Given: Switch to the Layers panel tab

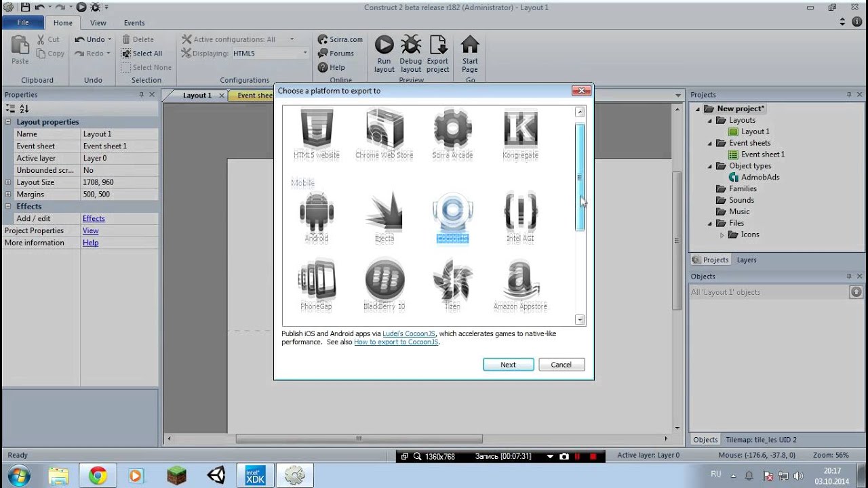Looking at the screenshot, I should coord(747,260).
